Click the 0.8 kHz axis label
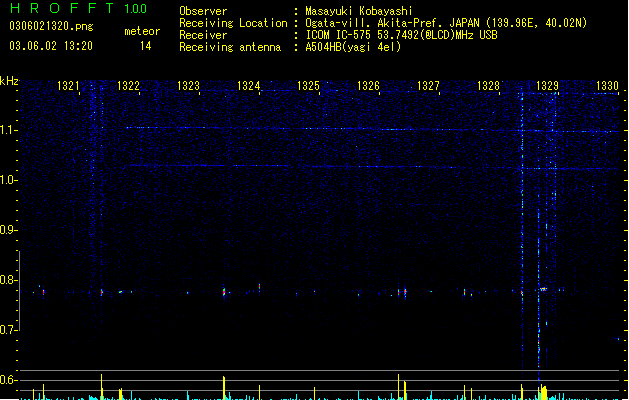 coord(8,280)
